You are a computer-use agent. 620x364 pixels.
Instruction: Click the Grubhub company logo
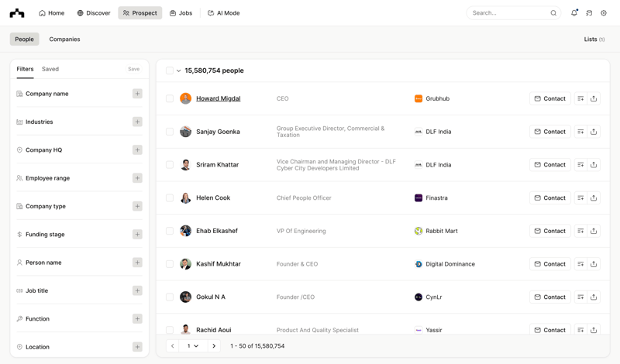click(x=418, y=98)
